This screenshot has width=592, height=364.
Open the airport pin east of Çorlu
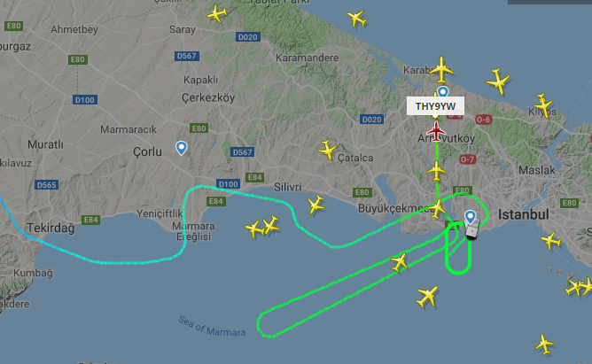pos(181,148)
